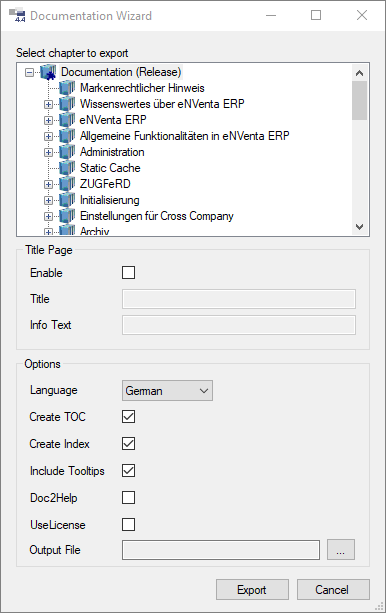Select Markenrechtlicher Hinweis chapter

point(142,88)
